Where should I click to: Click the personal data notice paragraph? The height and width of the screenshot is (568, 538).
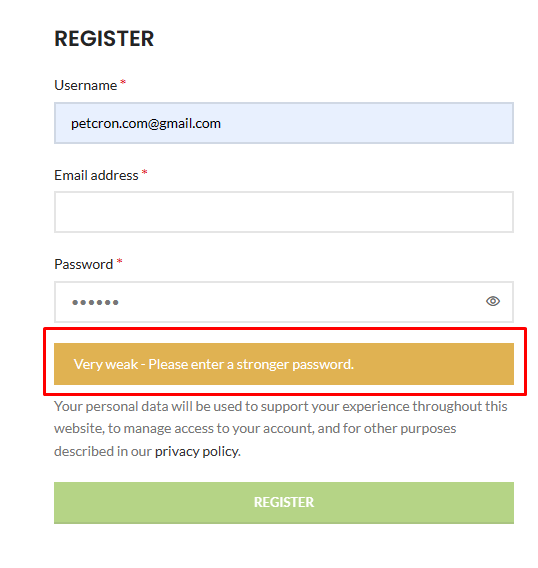click(x=281, y=429)
